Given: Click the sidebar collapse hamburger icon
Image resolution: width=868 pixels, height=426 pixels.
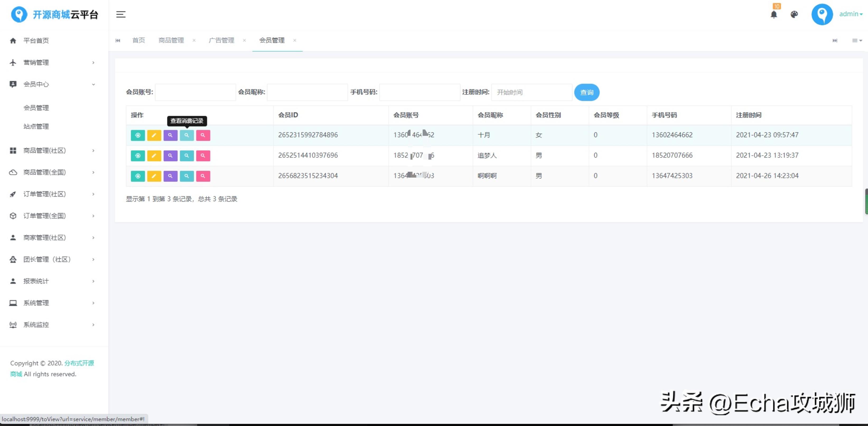Looking at the screenshot, I should coord(121,15).
